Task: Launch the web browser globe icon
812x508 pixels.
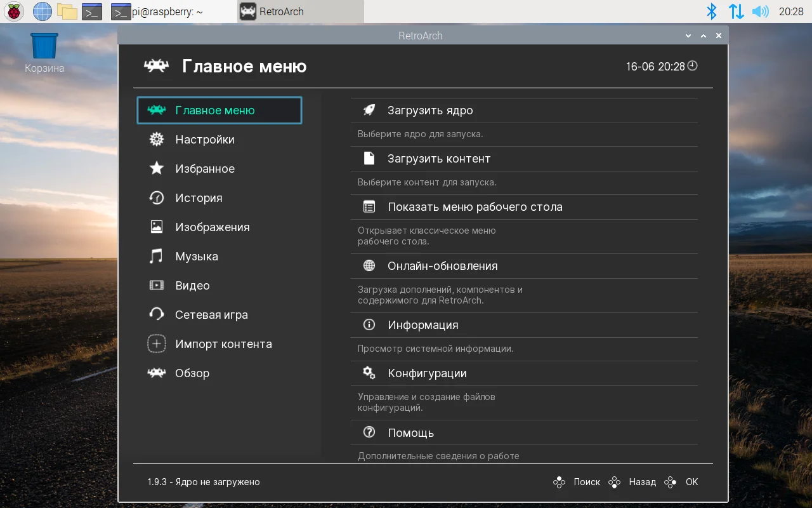Action: point(43,11)
